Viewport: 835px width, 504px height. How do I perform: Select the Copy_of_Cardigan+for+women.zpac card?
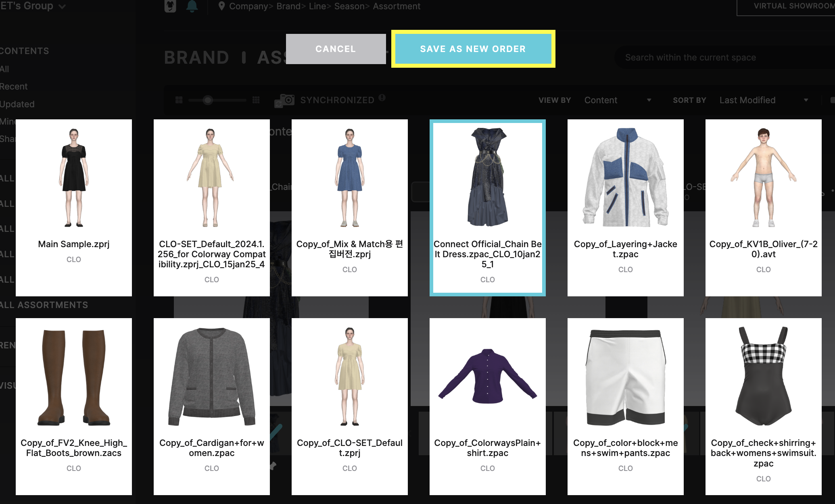coord(212,406)
